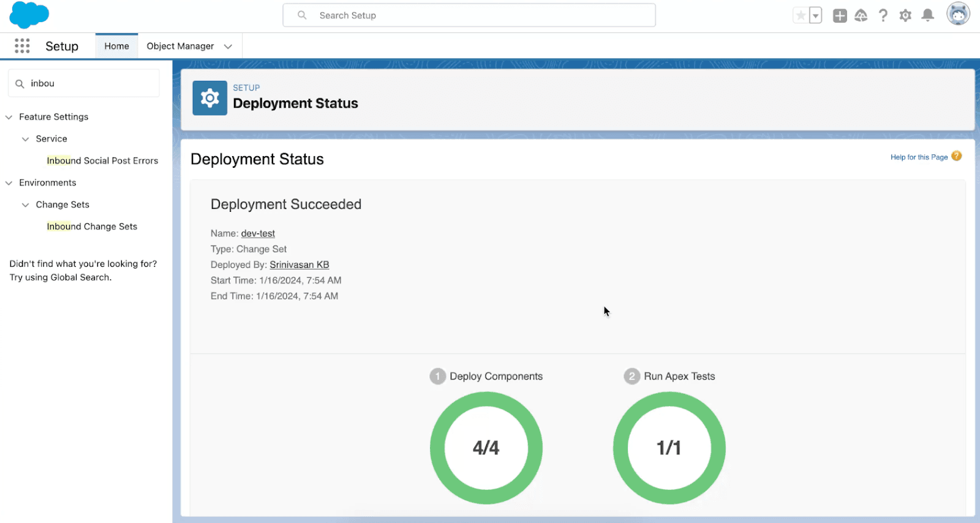The width and height of the screenshot is (980, 523).
Task: Open the Global Actions plus icon
Action: click(x=840, y=16)
